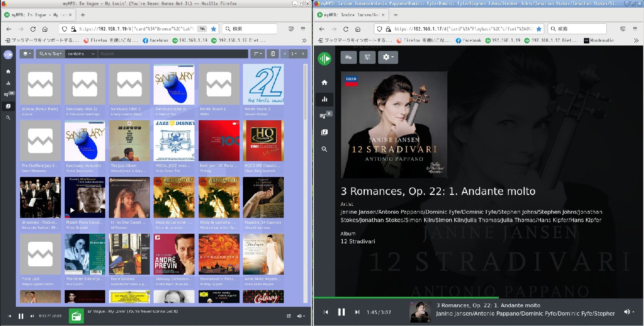
Task: Toggle Firefox bookmark star in left window
Action: click(214, 29)
